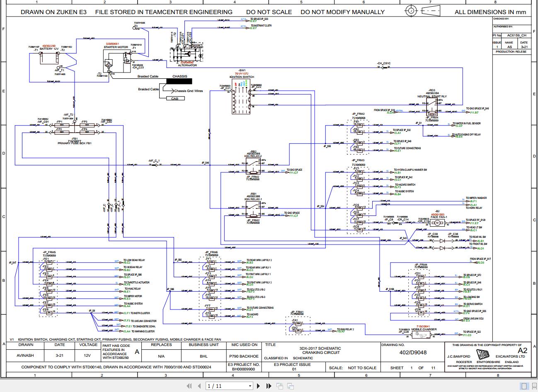This screenshot has width=538, height=392.
Task: Click 'TO THROTTLE ACTUATOR' reference
Action: click(x=136, y=282)
